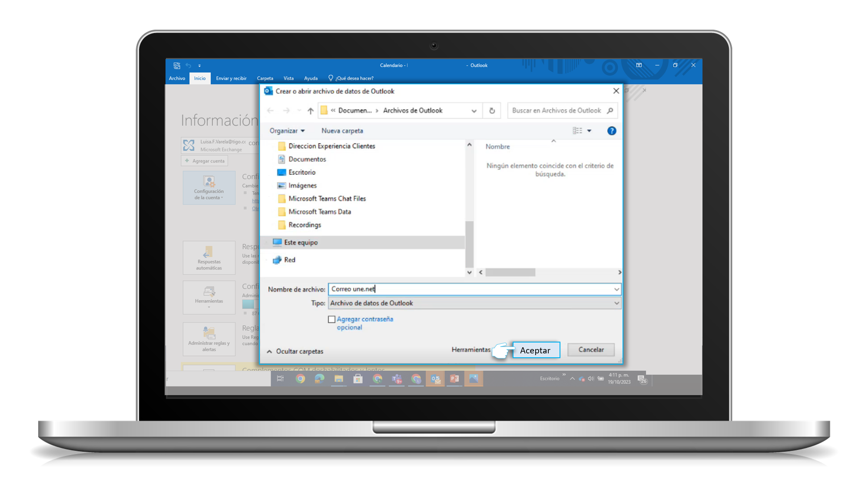The width and height of the screenshot is (868, 489).
Task: Open File Explorer from the taskbar
Action: point(339,379)
